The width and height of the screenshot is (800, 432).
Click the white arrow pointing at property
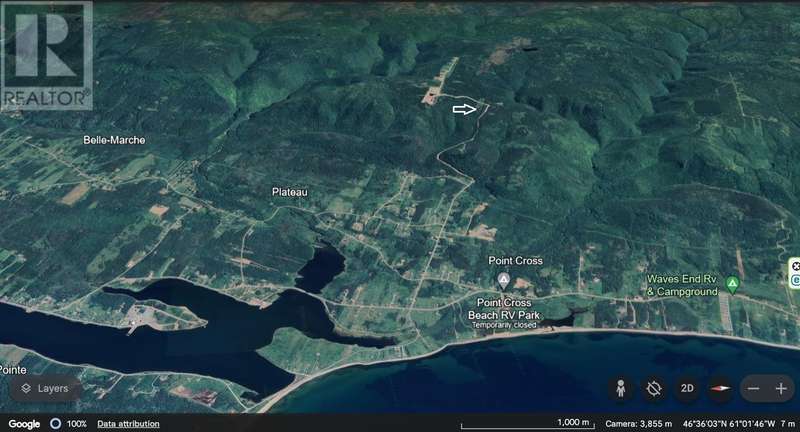point(465,109)
